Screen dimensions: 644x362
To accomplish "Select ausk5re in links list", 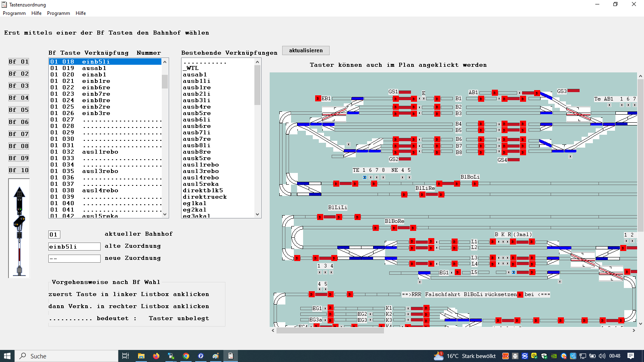I will (218, 158).
